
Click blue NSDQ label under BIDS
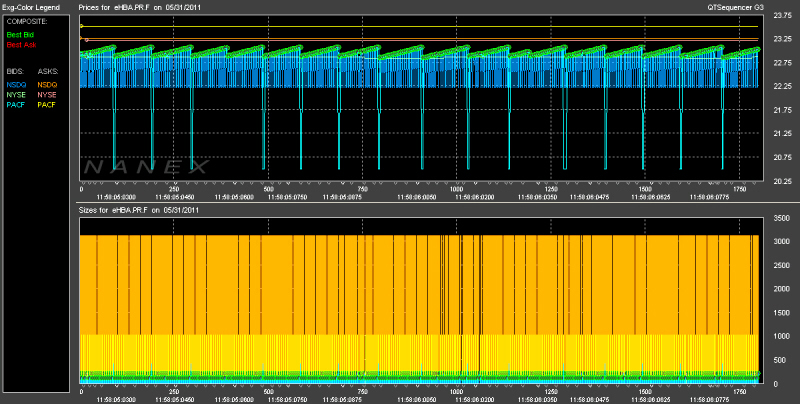click(x=16, y=85)
